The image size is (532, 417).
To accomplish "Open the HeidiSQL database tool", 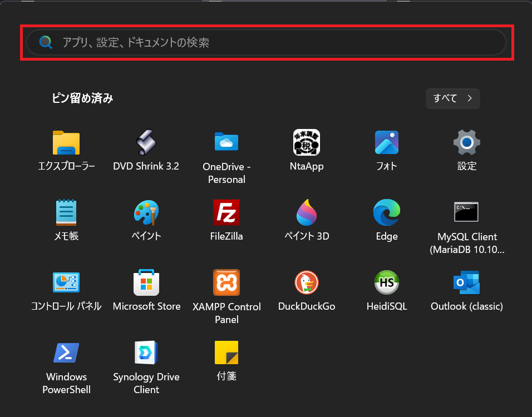I will (387, 282).
